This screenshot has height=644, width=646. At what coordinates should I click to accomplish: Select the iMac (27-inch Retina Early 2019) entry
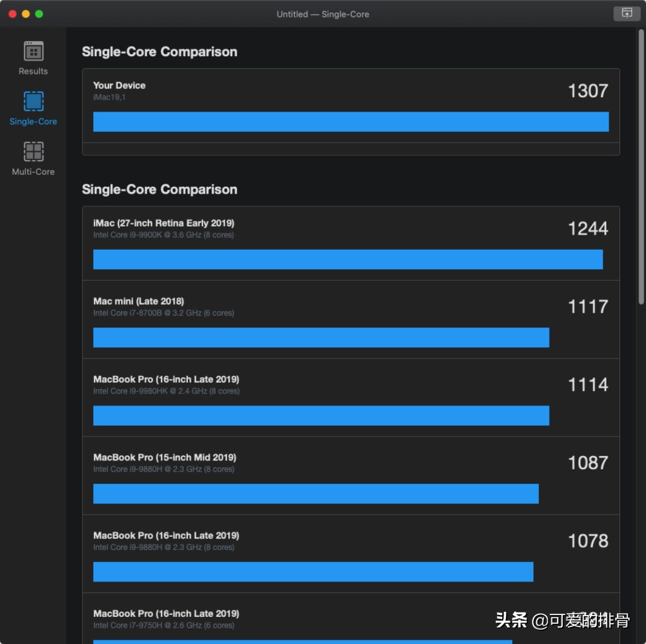coord(163,223)
